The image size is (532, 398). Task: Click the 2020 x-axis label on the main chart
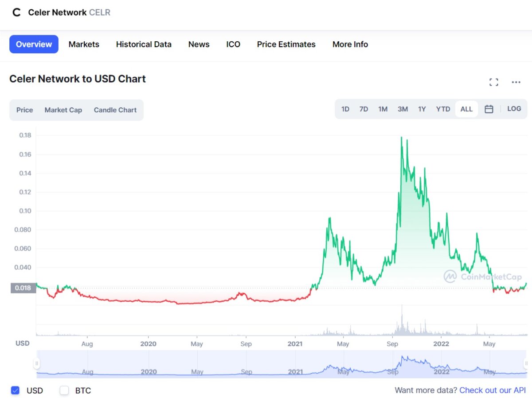(x=148, y=344)
